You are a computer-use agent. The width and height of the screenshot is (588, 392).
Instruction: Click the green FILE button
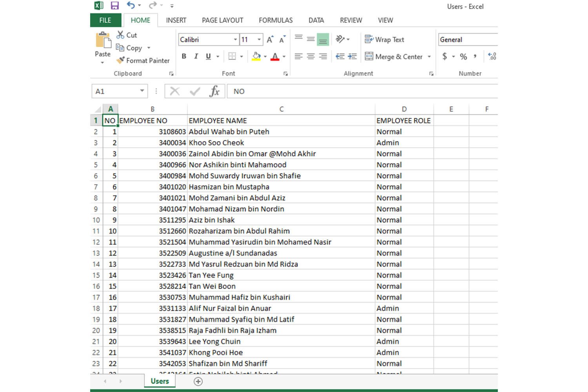point(105,20)
